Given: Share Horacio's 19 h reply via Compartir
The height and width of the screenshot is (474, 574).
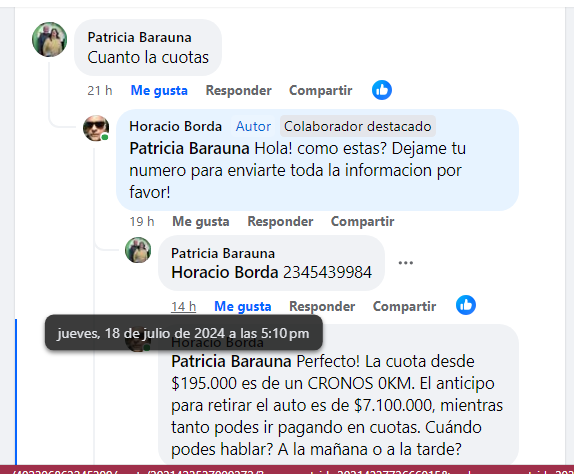Looking at the screenshot, I should click(362, 221).
